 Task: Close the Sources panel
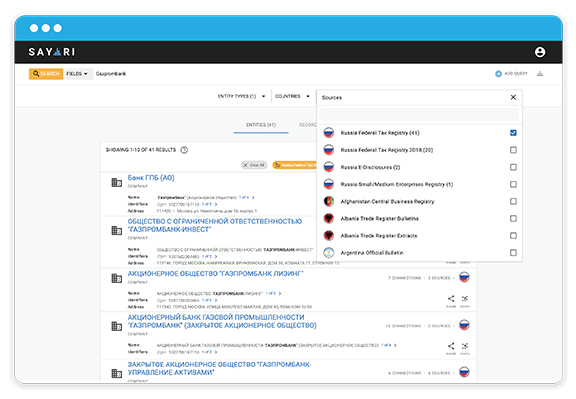(513, 97)
